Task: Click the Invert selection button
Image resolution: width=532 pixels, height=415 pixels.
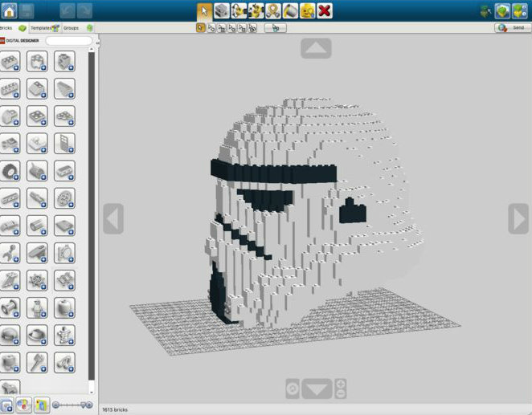Action: click(x=275, y=28)
